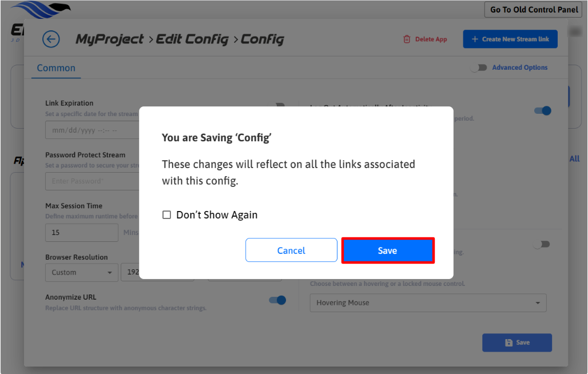Click the Delete App trash icon
Image resolution: width=588 pixels, height=374 pixels.
407,39
